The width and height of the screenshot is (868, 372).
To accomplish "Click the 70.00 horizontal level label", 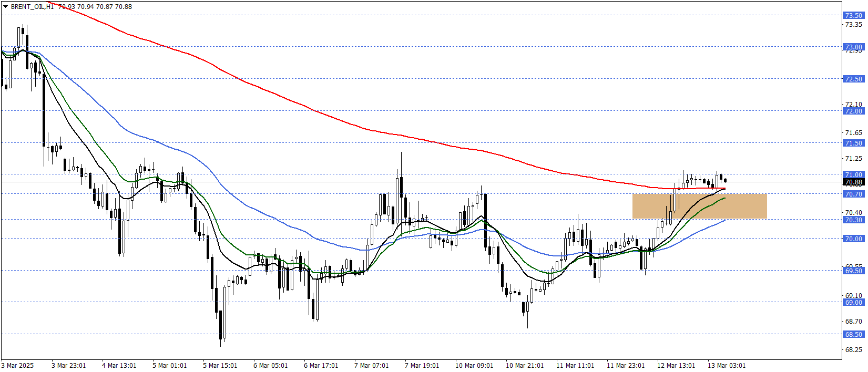I will [x=853, y=239].
